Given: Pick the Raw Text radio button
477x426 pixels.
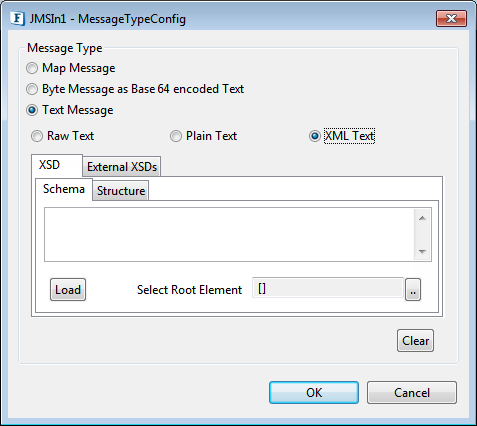Looking at the screenshot, I should [37, 136].
